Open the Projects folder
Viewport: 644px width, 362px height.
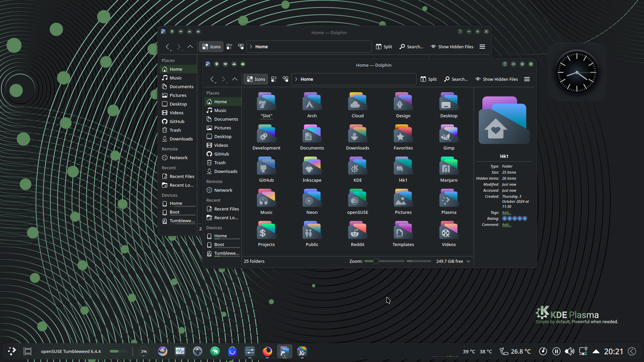pos(266,234)
